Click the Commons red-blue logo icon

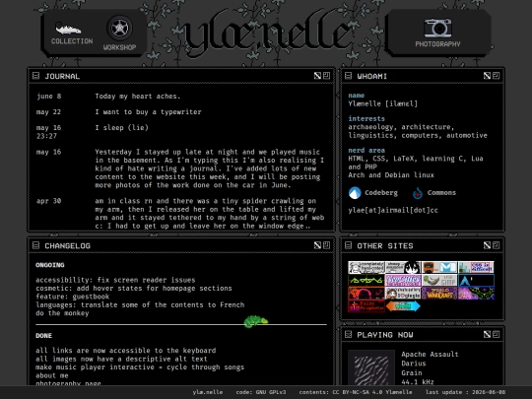[x=418, y=193]
